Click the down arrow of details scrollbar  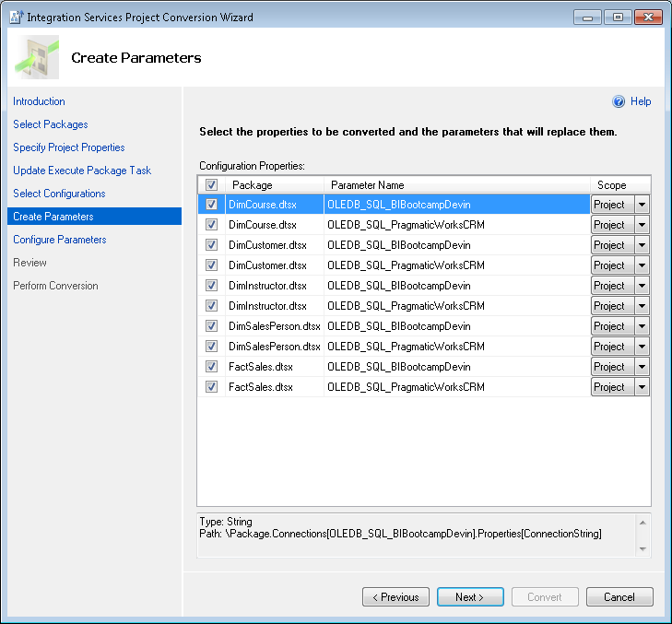coord(643,548)
